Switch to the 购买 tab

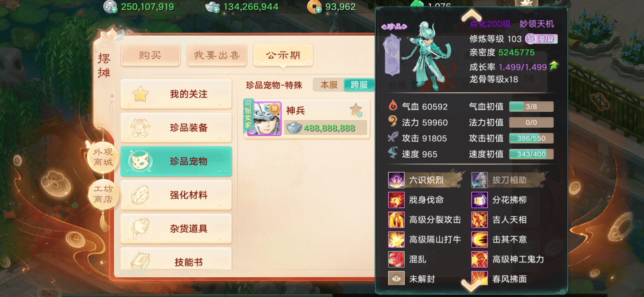(x=150, y=55)
